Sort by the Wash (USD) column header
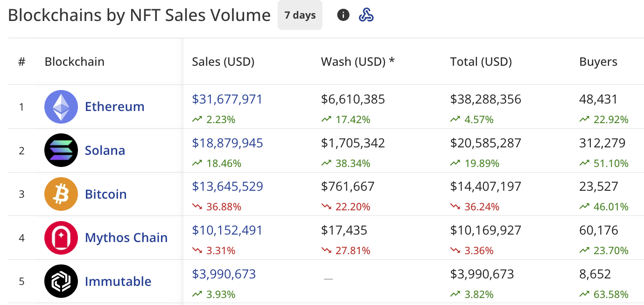 (358, 62)
